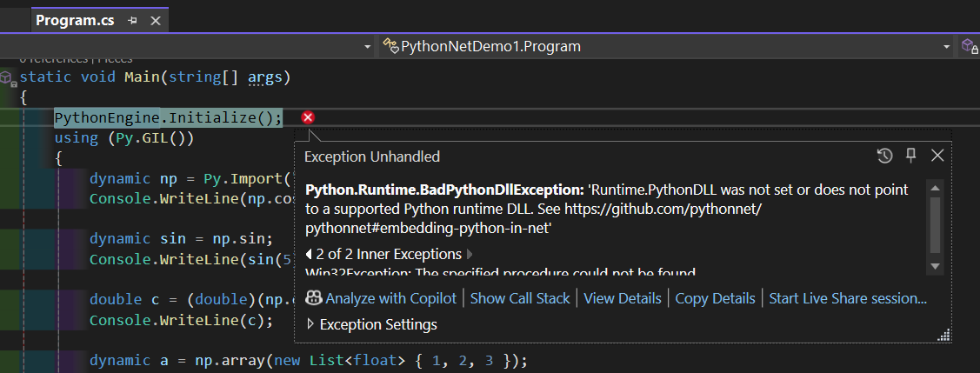The width and height of the screenshot is (980, 373).
Task: Click Show Call Stack link
Action: [520, 298]
